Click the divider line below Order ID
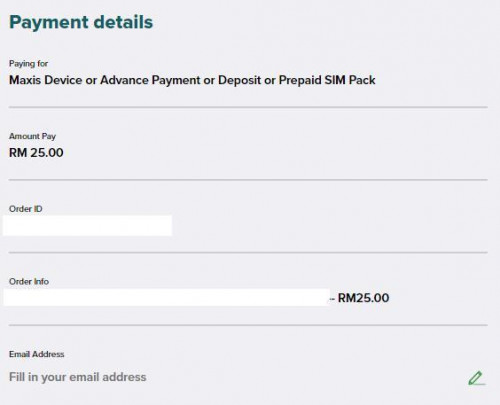This screenshot has width=500, height=405. point(248,252)
